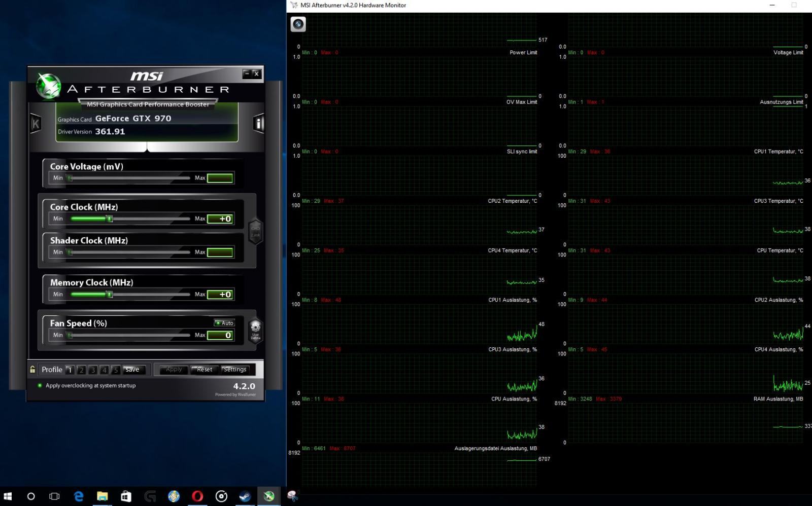Open Kombustor via the K side button
Image resolution: width=812 pixels, height=506 pixels.
pyautogui.click(x=36, y=123)
